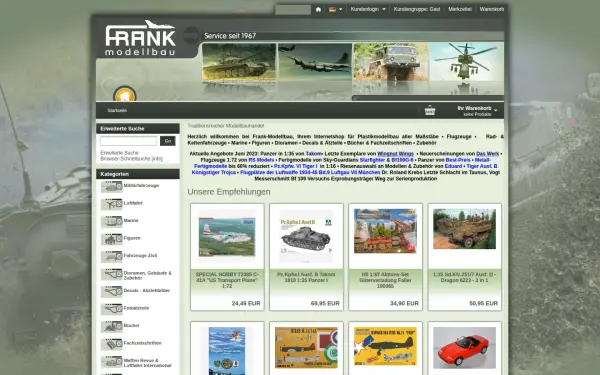This screenshot has width=600, height=375.
Task: Follow the Starfighter link
Action: tap(372, 160)
